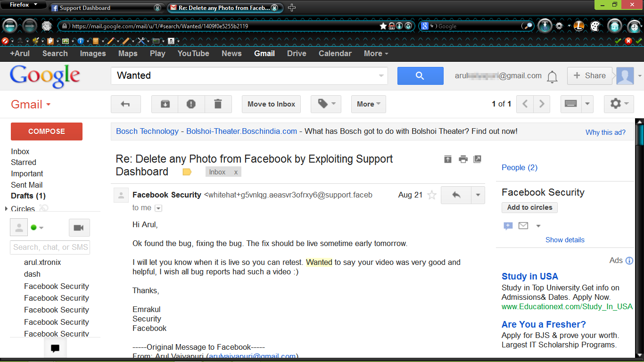Remove the Inbox label via x
644x362 pixels.
236,173
